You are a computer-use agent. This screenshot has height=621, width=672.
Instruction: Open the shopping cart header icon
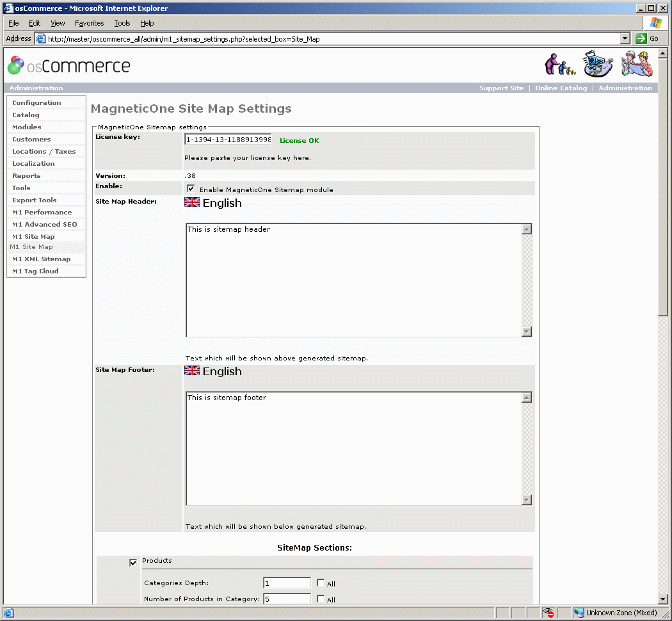pos(598,64)
